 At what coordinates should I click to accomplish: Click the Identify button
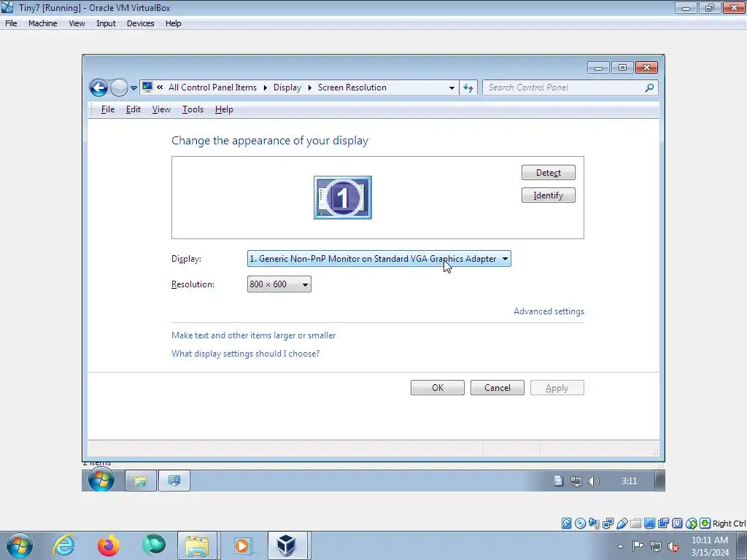pyautogui.click(x=549, y=195)
